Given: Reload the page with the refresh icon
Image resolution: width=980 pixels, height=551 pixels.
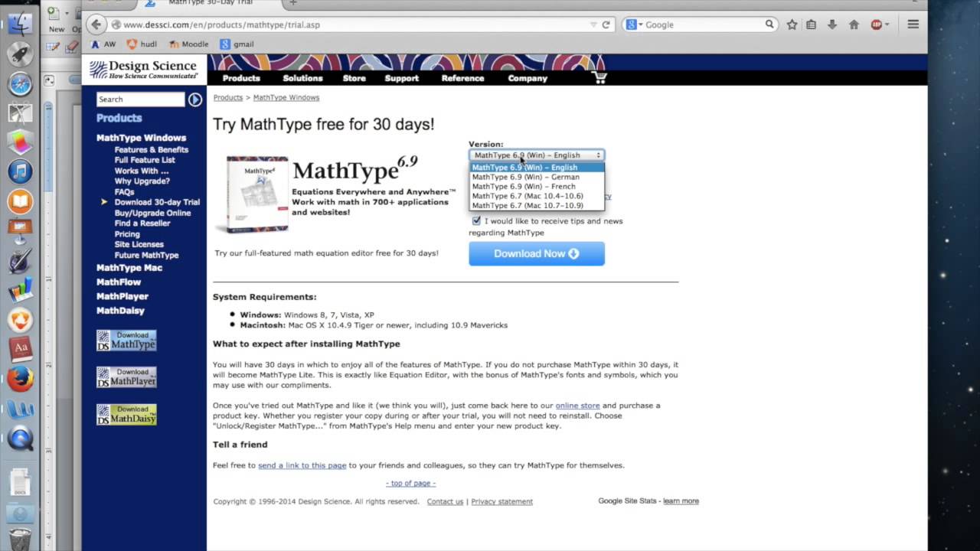Looking at the screenshot, I should coord(606,24).
